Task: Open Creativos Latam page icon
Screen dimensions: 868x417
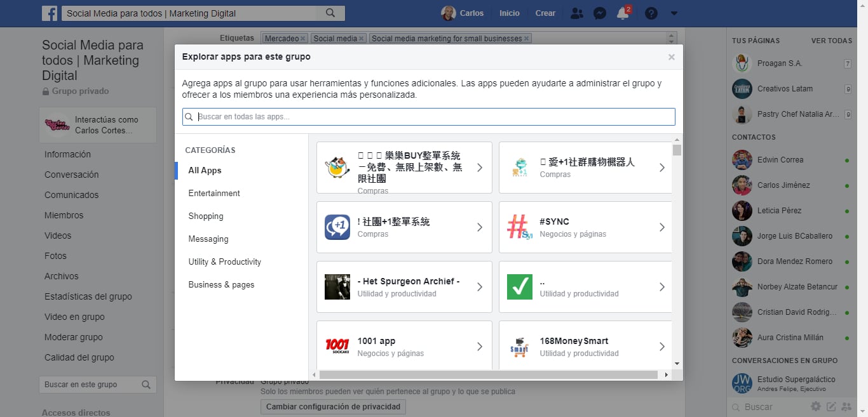Action: pos(742,89)
